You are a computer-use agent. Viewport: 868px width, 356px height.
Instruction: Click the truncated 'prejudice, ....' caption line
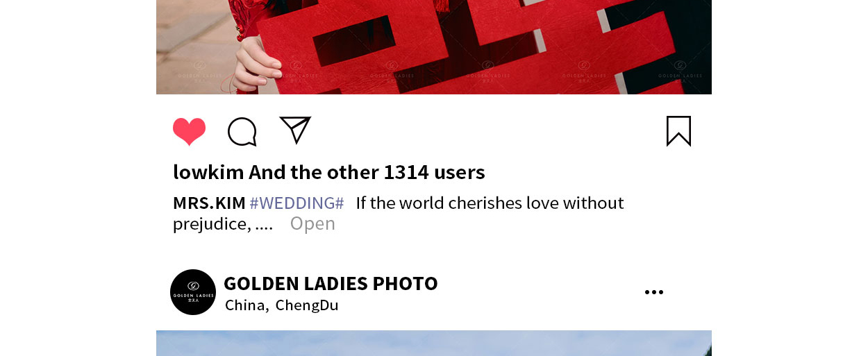(x=223, y=223)
